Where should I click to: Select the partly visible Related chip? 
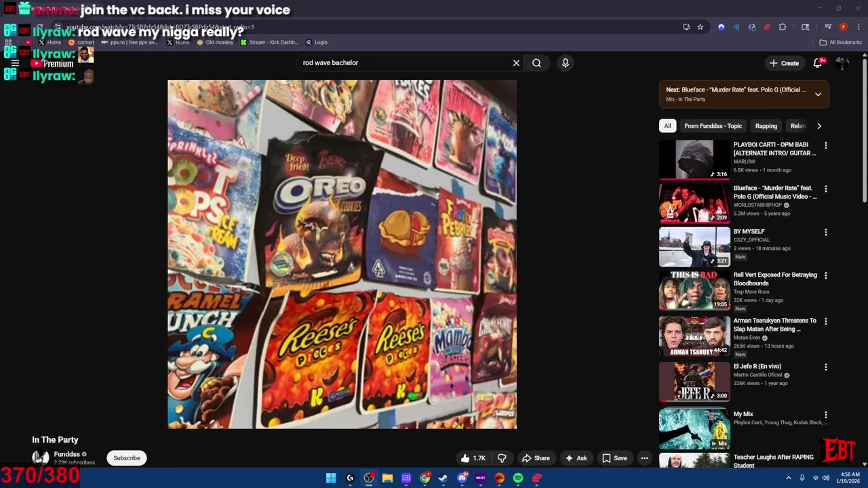coord(797,126)
